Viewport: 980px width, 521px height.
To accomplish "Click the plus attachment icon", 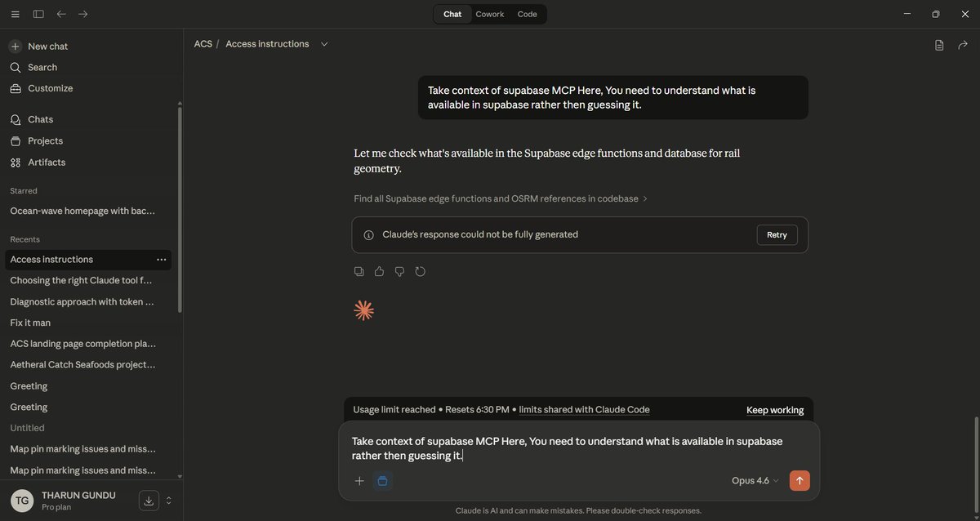I will (x=359, y=481).
